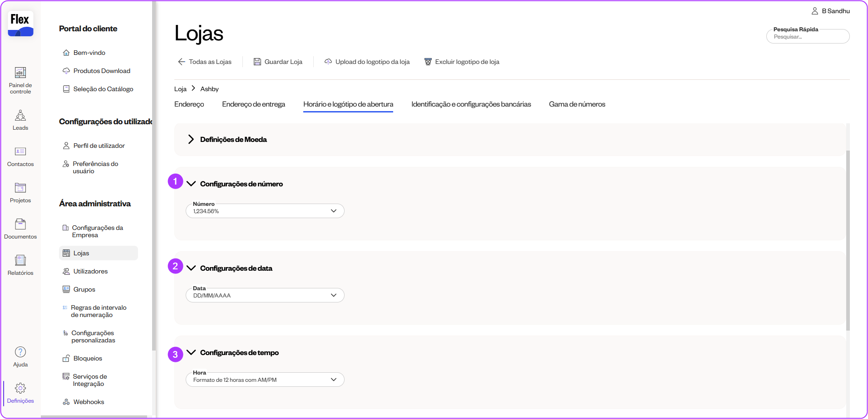Go to Leads in the sidebar
868x419 pixels.
[20, 116]
